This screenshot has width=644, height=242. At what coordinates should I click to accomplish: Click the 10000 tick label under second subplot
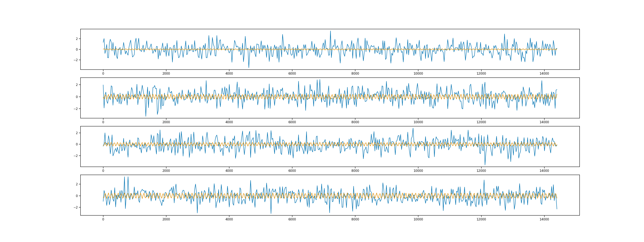(418, 122)
